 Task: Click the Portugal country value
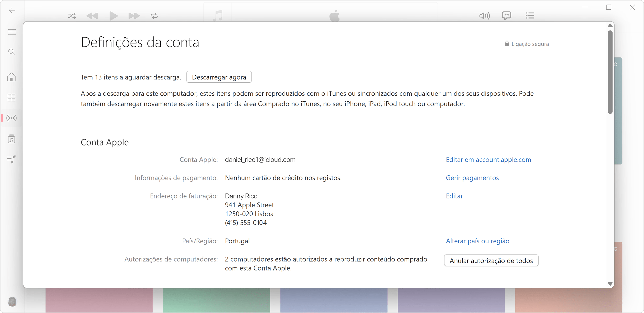coord(237,241)
